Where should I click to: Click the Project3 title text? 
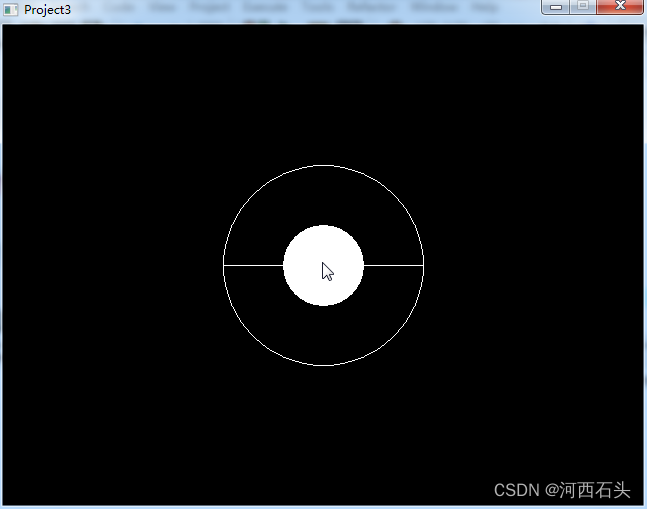pyautogui.click(x=47, y=10)
